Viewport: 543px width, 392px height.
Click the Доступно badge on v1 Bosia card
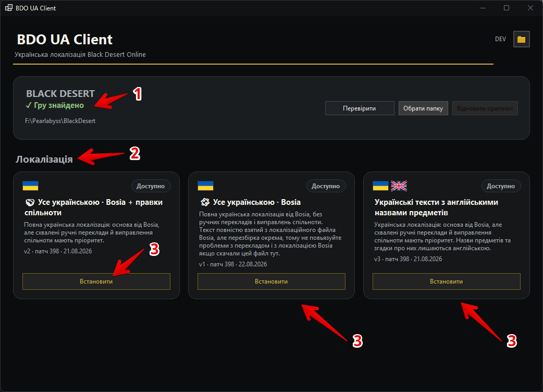point(326,186)
